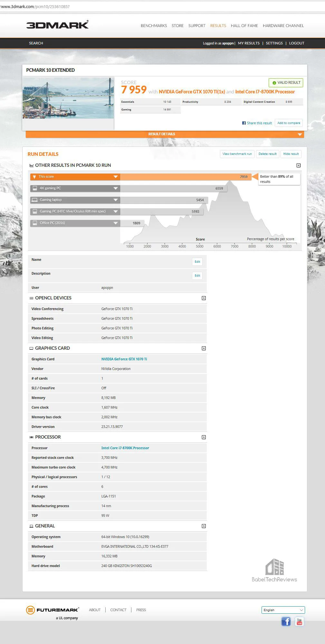
Task: Click the Add to compare button
Action: [x=289, y=123]
